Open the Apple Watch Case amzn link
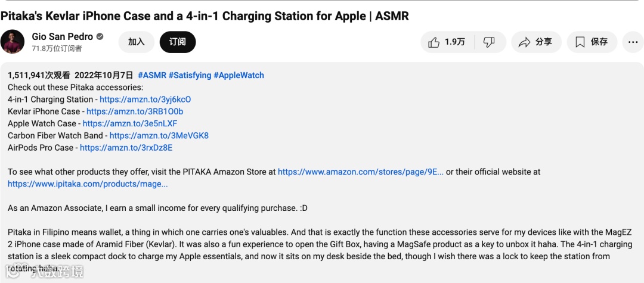644x283 pixels. (130, 123)
